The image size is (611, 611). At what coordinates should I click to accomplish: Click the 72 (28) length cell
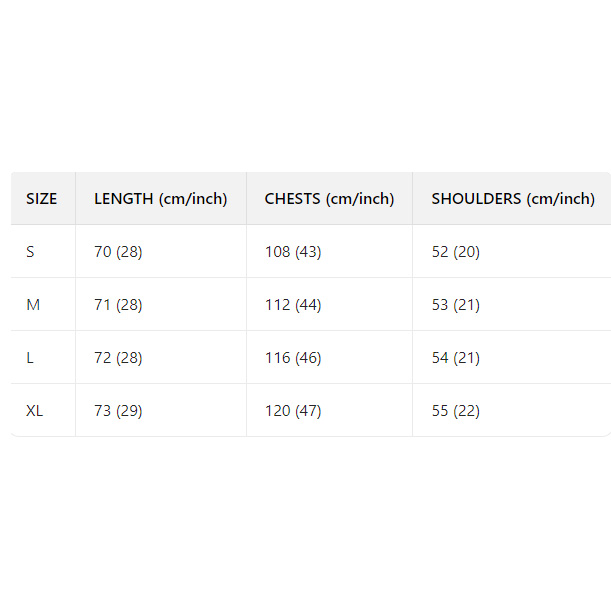click(x=118, y=358)
